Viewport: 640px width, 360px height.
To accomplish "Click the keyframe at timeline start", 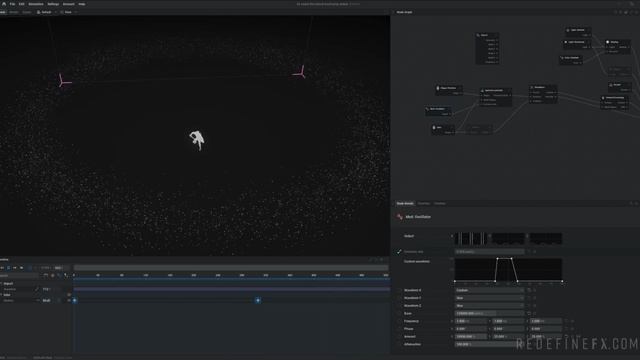I will 74,300.
